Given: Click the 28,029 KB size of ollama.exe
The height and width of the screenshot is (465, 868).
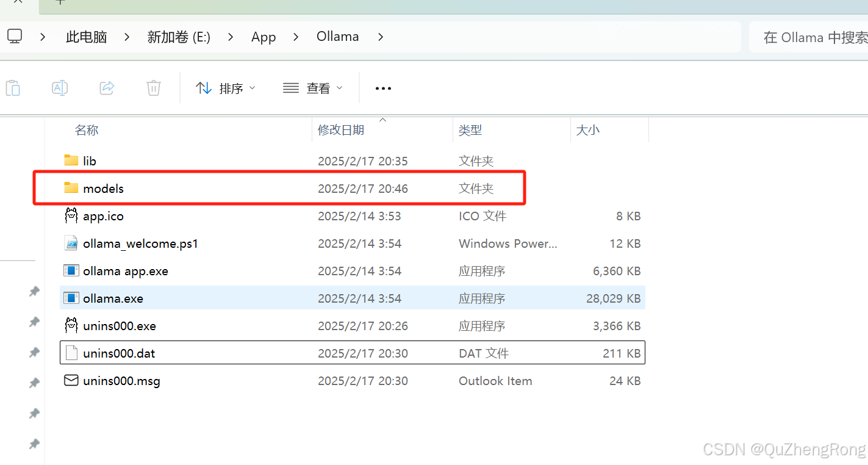Looking at the screenshot, I should 613,298.
